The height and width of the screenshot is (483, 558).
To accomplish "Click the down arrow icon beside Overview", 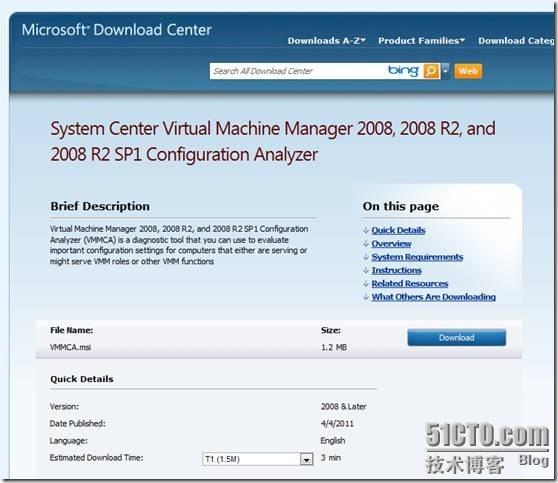I will pyautogui.click(x=366, y=244).
